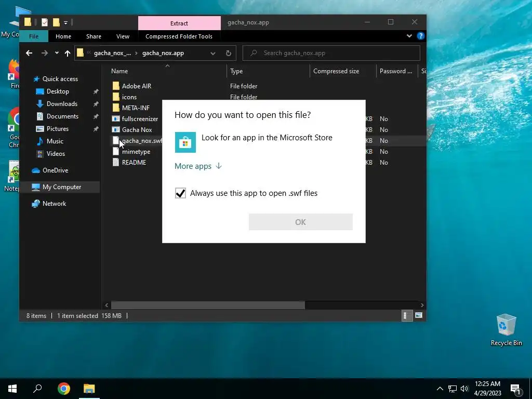This screenshot has width=532, height=399.
Task: Switch to the Share ribbon tab
Action: (94, 36)
